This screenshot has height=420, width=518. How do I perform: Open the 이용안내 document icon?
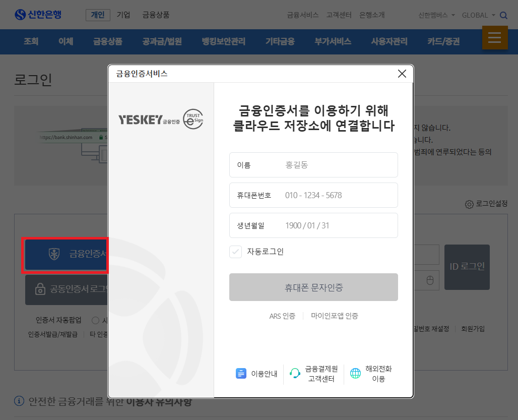click(240, 373)
